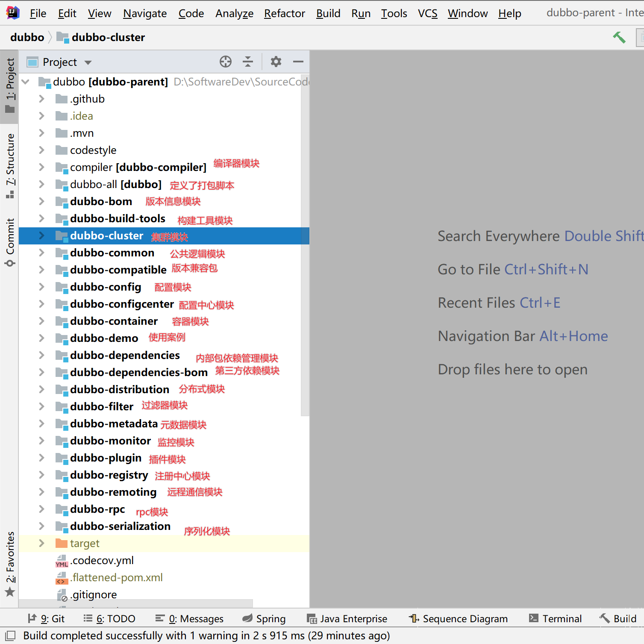Click the Project tree horizontal scrollbar

coord(136,603)
